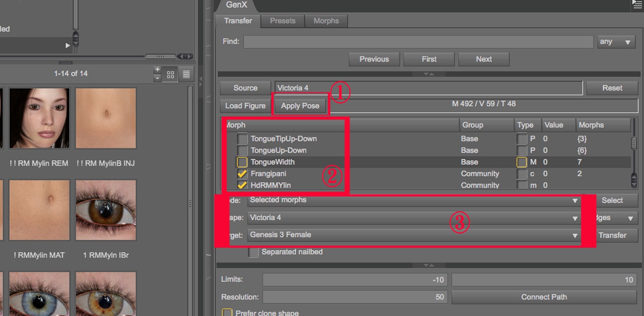This screenshot has width=644, height=316.
Task: Switch to grid thumbnail view icon
Action: point(170,75)
